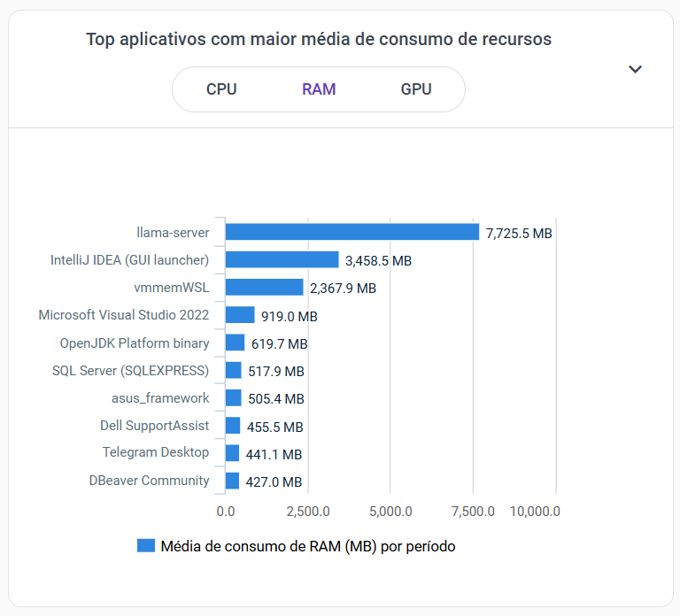This screenshot has width=680, height=616.
Task: Click the 'Telegram Desktop' label
Action: coord(156,452)
